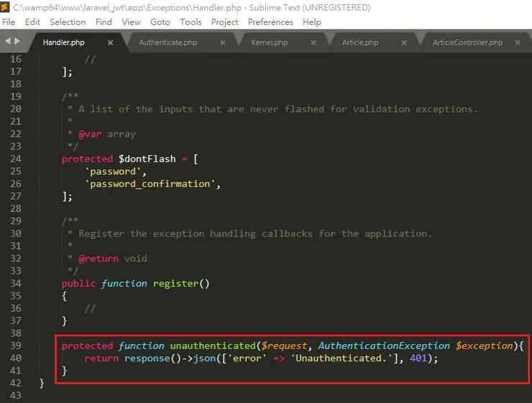Close the Article.php tab
The height and width of the screenshot is (403, 532).
pos(403,43)
